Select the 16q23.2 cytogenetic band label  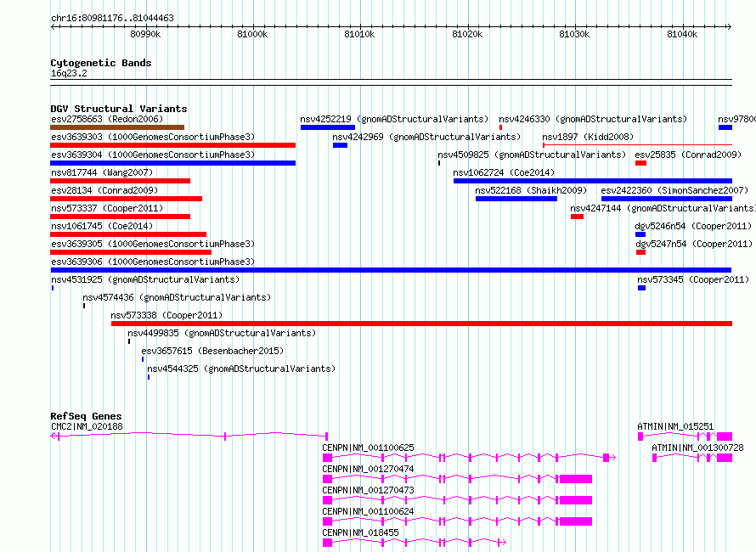[x=69, y=73]
